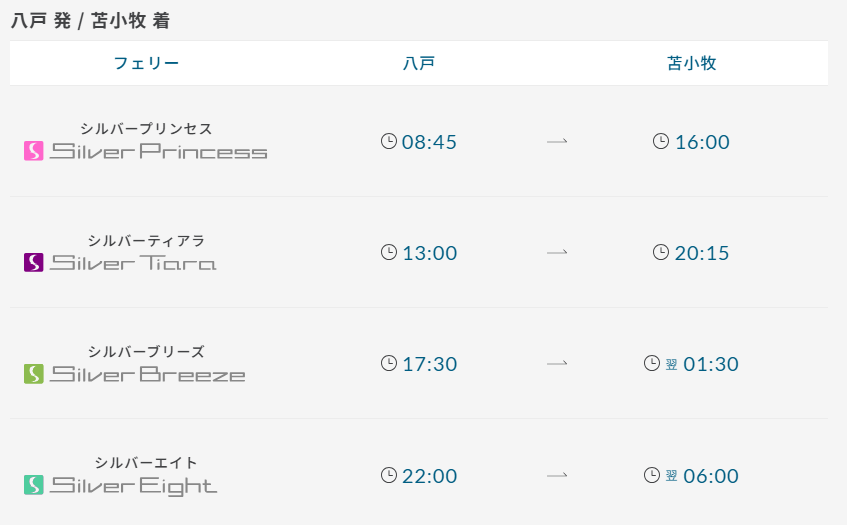Open the Silver Breeze wordmark link
Image resolution: width=847 pixels, height=525 pixels.
(147, 374)
